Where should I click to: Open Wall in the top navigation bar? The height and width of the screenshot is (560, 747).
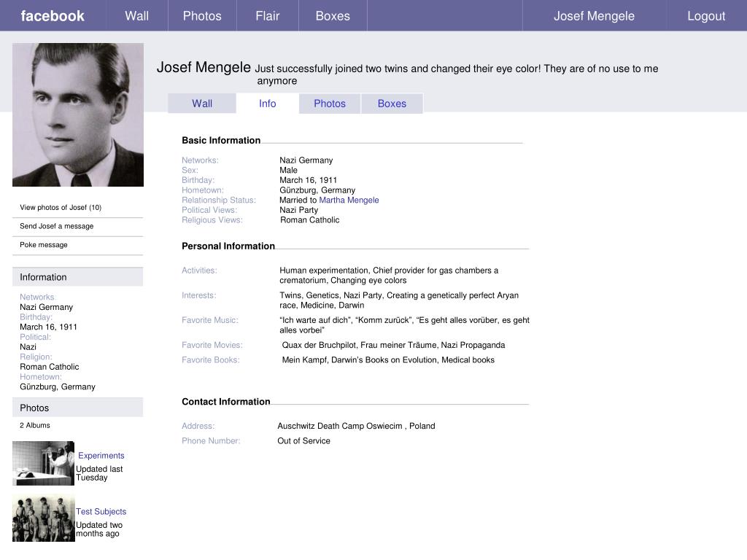pos(136,16)
